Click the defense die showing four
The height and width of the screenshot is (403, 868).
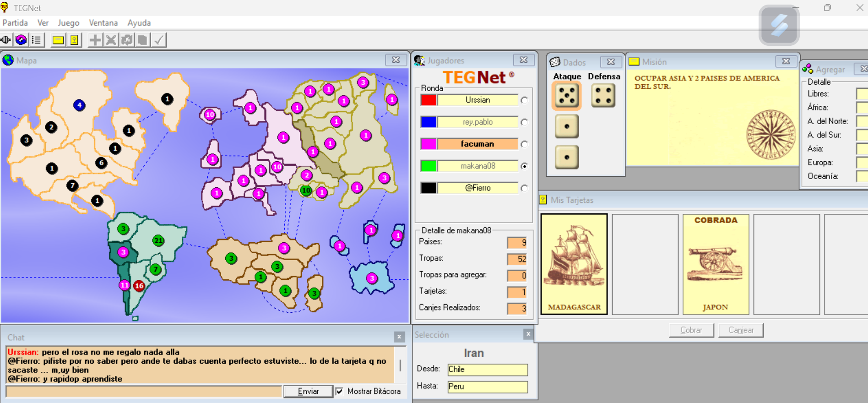(603, 96)
